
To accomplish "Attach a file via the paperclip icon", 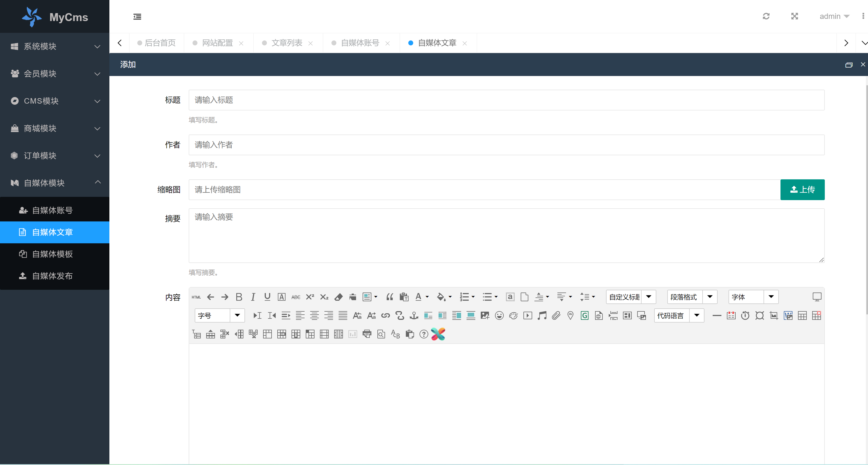I will point(556,315).
